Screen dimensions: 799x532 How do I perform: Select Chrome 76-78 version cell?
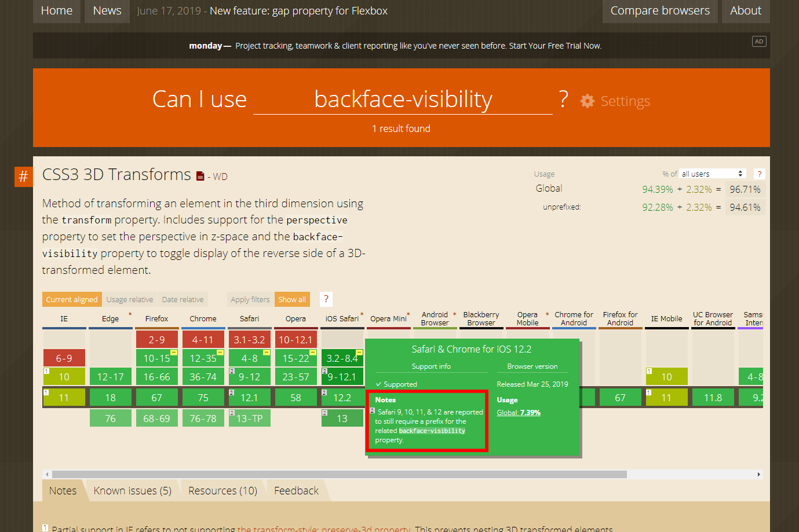[203, 419]
